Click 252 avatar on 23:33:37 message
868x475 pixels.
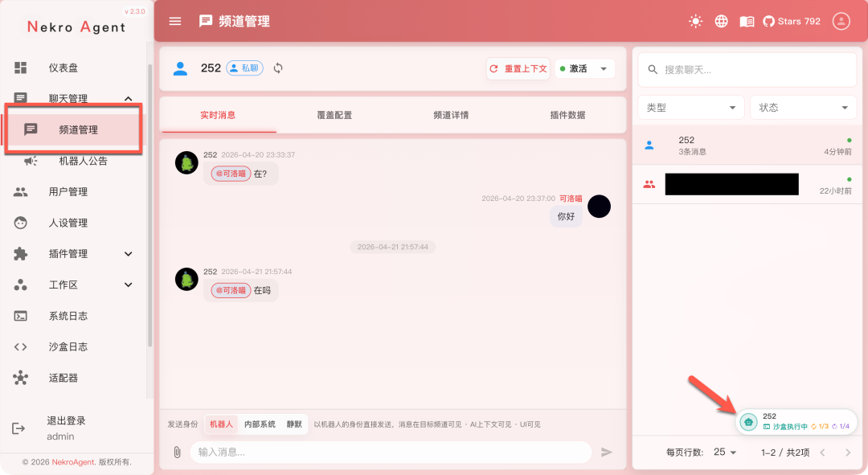coord(186,163)
